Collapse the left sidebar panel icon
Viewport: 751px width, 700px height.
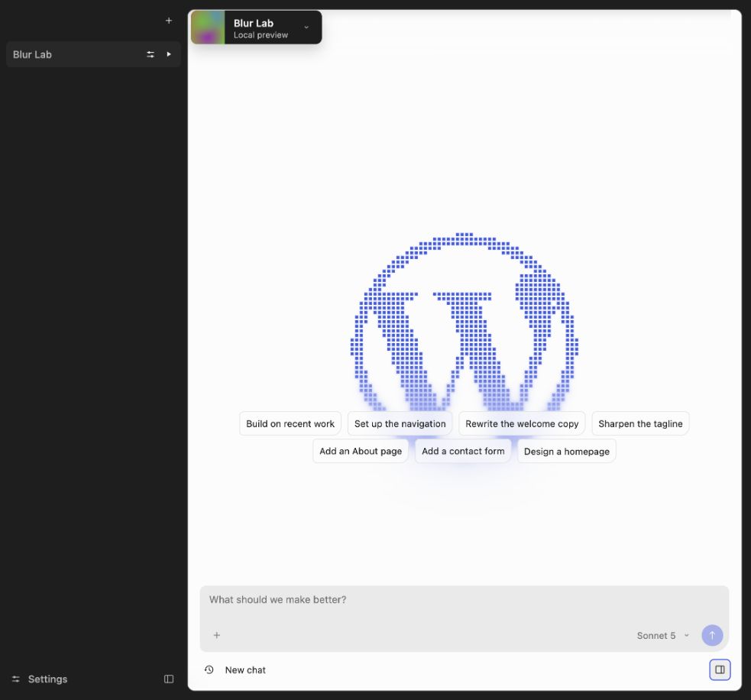[169, 679]
